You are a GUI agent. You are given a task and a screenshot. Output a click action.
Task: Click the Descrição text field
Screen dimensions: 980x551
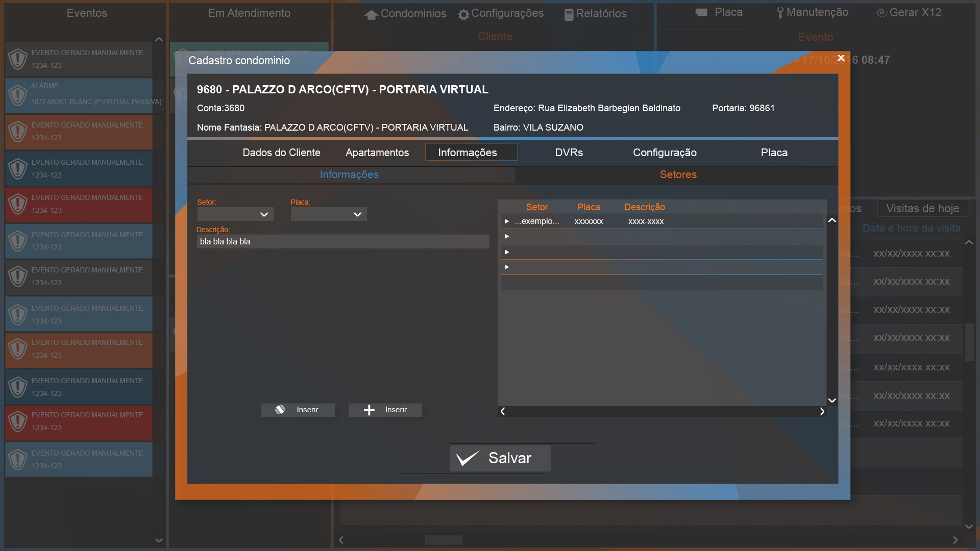pos(343,241)
